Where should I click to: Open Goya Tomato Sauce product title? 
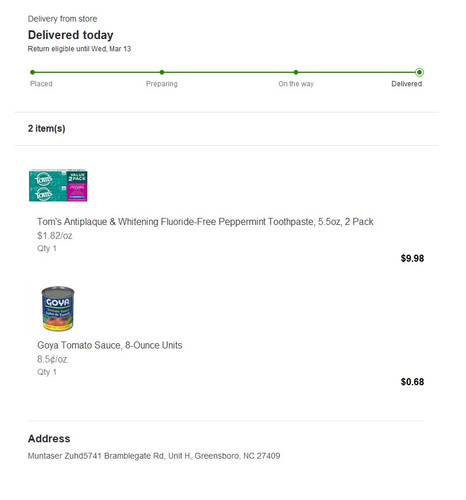click(110, 345)
